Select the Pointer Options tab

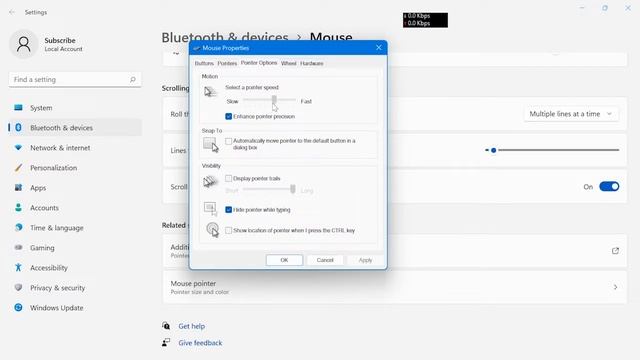[x=259, y=63]
